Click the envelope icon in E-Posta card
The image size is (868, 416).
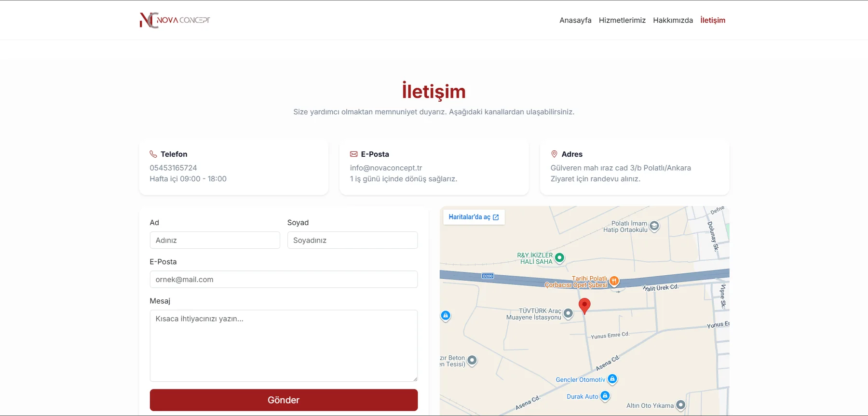point(354,154)
